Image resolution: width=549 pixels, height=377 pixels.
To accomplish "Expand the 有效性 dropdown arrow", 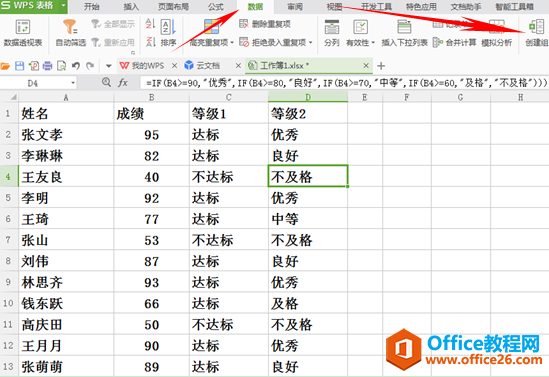I will 373,43.
